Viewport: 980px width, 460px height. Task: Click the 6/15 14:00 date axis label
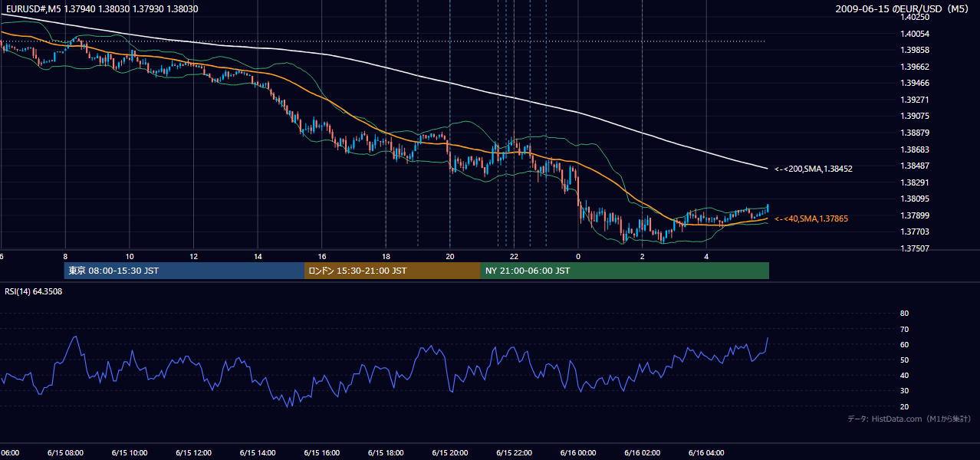(258, 453)
